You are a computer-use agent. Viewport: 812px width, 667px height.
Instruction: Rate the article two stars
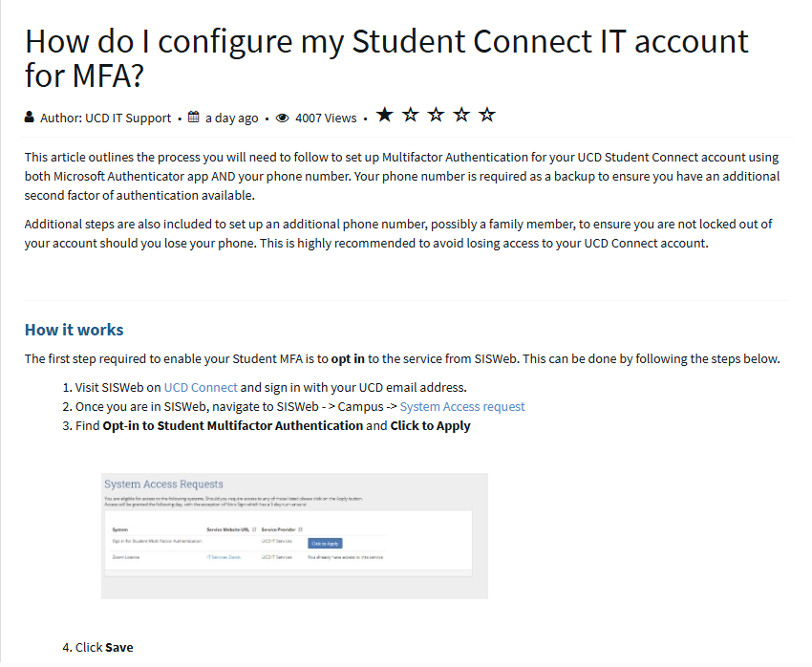pyautogui.click(x=411, y=116)
